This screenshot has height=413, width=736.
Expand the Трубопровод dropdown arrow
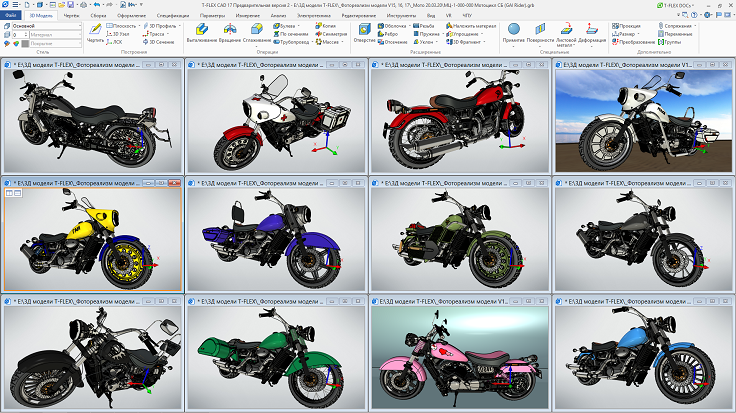(x=312, y=42)
